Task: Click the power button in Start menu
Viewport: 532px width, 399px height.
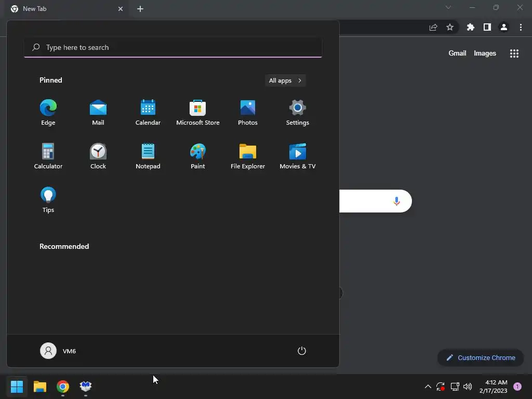Action: coord(302,351)
